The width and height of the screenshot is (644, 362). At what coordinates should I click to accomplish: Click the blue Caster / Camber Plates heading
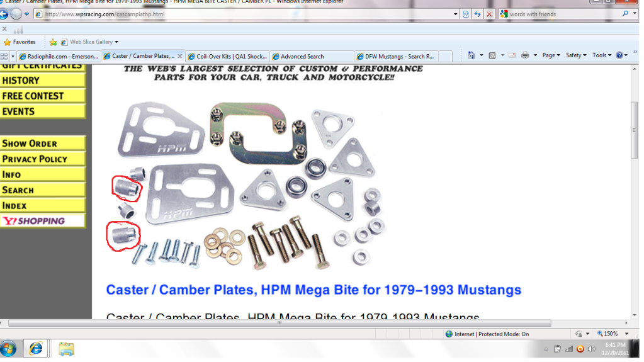314,290
